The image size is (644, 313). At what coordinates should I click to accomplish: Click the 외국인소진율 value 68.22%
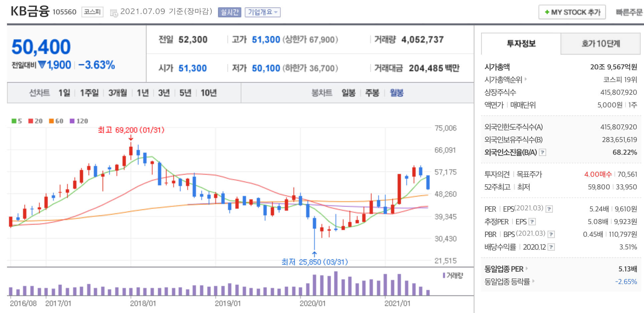click(625, 152)
